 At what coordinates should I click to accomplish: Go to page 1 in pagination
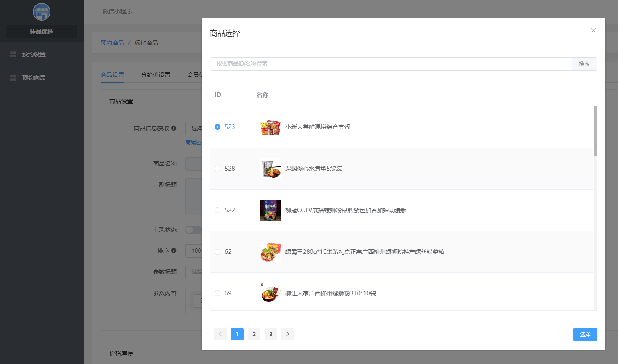(237, 334)
